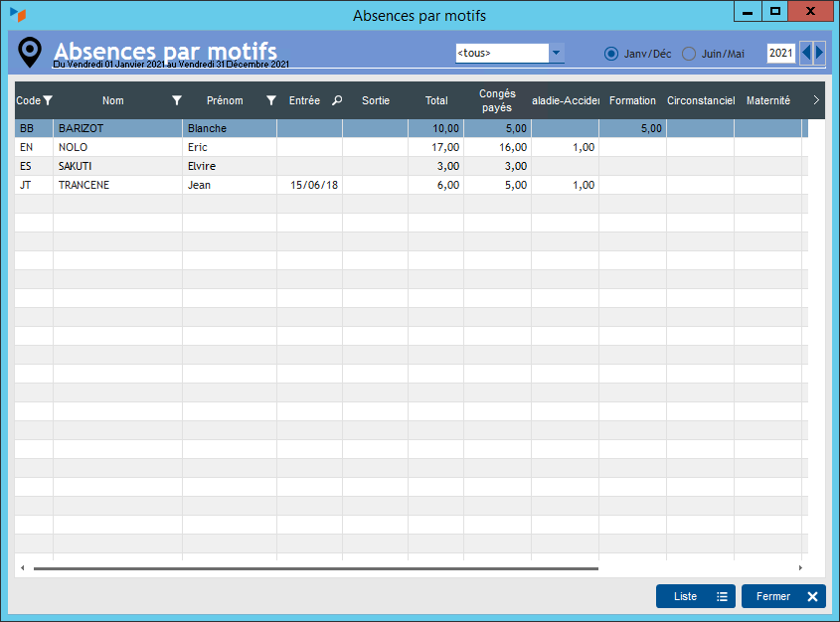Sort by the Total column header
840x622 pixels.
pos(436,100)
